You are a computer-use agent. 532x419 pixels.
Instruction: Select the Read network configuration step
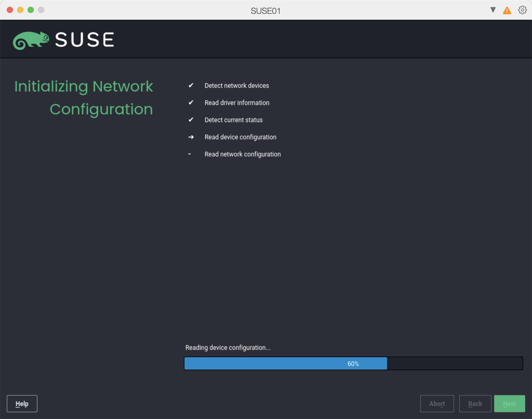click(243, 154)
